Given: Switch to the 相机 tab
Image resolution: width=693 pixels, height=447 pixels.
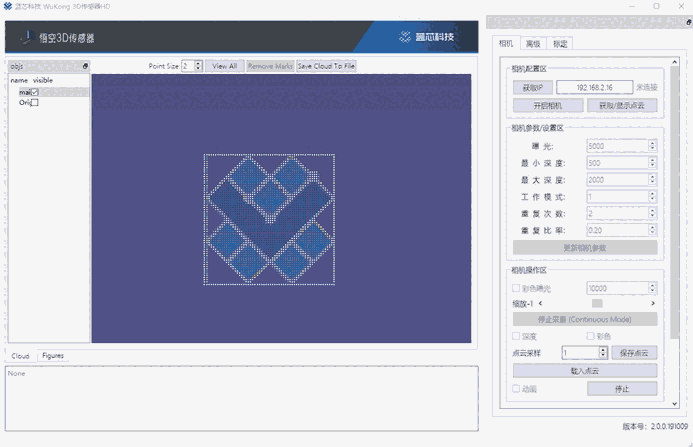Looking at the screenshot, I should pos(506,43).
